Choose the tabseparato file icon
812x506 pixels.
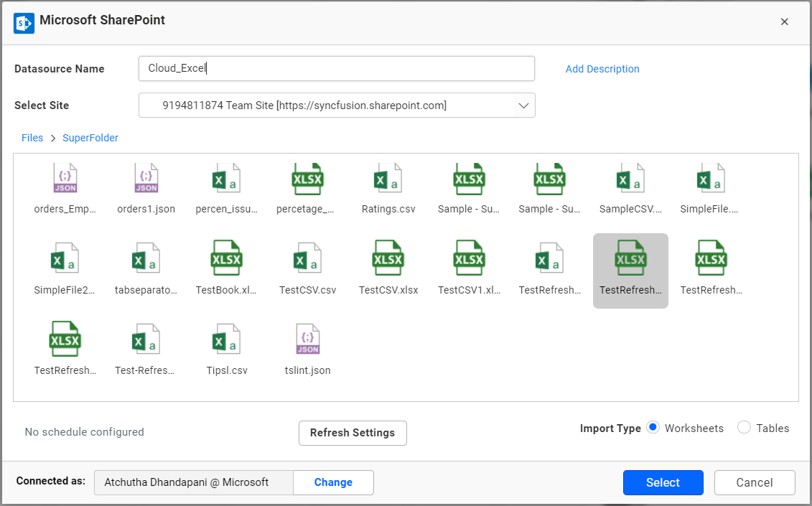(x=146, y=258)
